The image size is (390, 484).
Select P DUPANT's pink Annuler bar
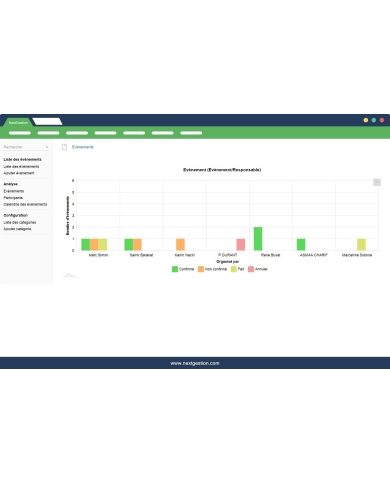[x=241, y=244]
